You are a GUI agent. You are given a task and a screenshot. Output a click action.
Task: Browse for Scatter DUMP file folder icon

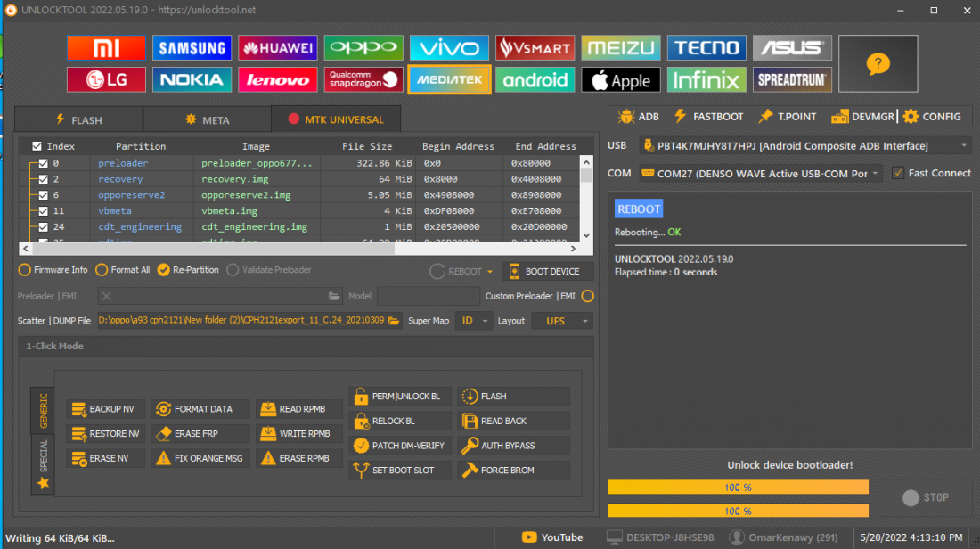[394, 321]
